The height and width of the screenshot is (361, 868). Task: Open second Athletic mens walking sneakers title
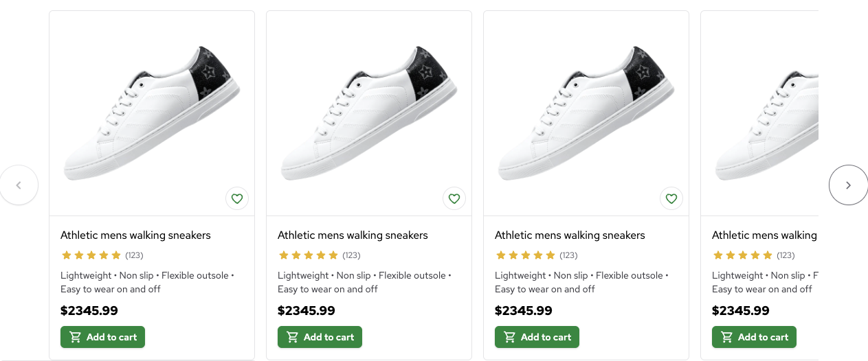tap(353, 235)
